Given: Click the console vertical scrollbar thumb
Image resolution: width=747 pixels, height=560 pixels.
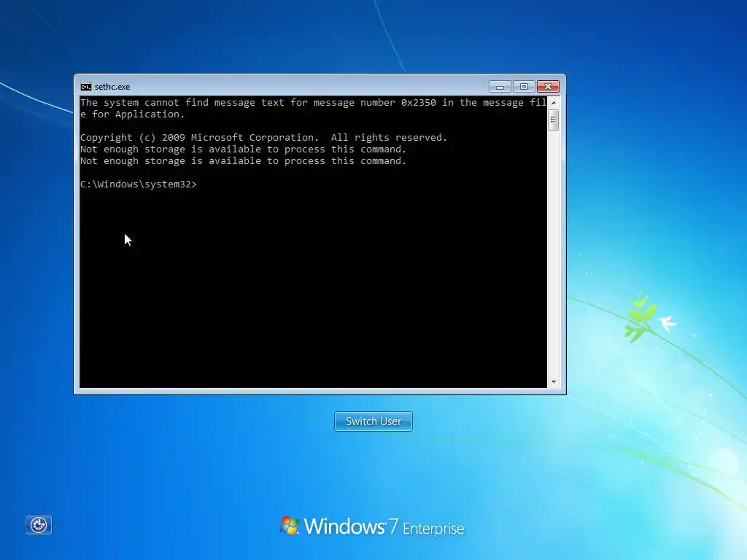Looking at the screenshot, I should pos(554,120).
